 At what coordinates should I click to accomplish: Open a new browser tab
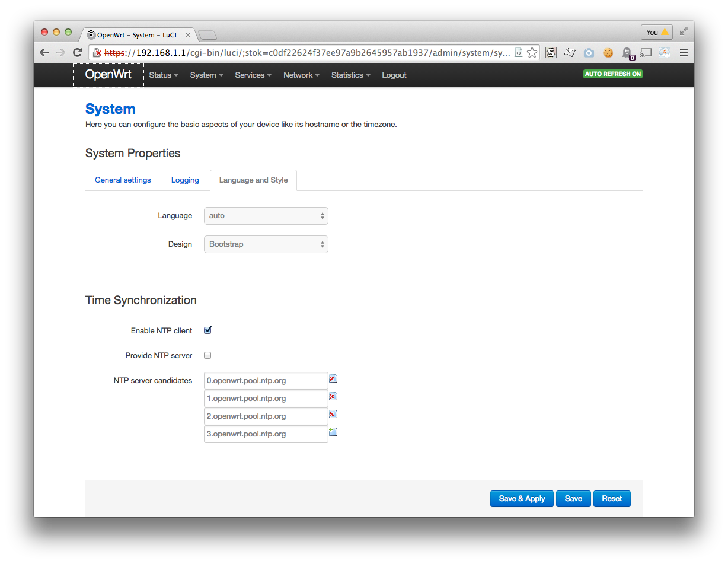coord(207,35)
